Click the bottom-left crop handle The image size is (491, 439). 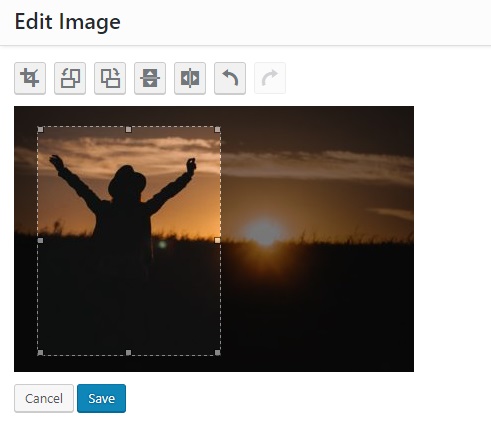40,352
